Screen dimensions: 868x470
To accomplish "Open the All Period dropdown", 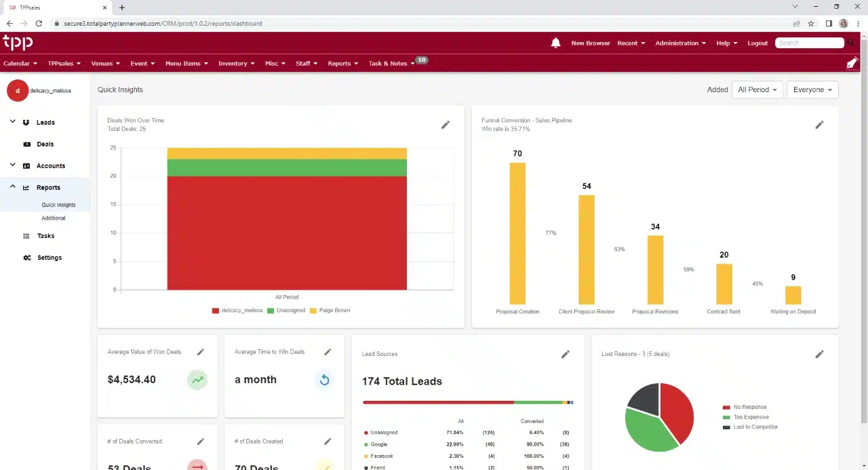I will pyautogui.click(x=757, y=90).
